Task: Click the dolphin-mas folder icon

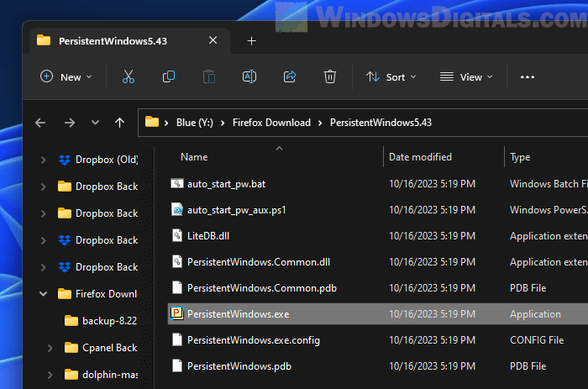Action: [x=71, y=375]
